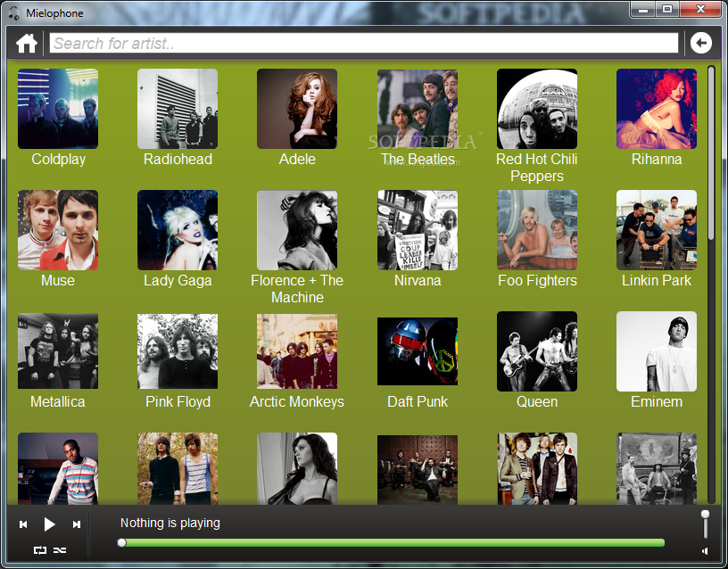Click the Rihanna name label
The height and width of the screenshot is (569, 728).
point(657,159)
